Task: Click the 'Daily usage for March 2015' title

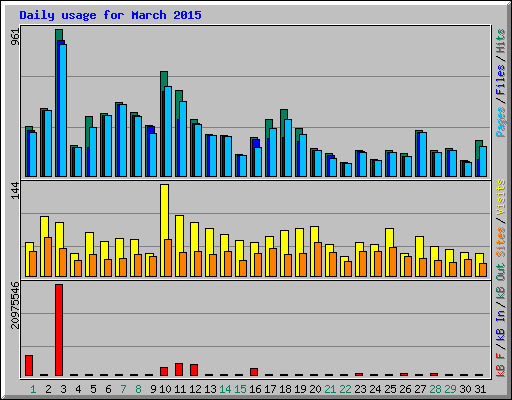Action: [110, 15]
